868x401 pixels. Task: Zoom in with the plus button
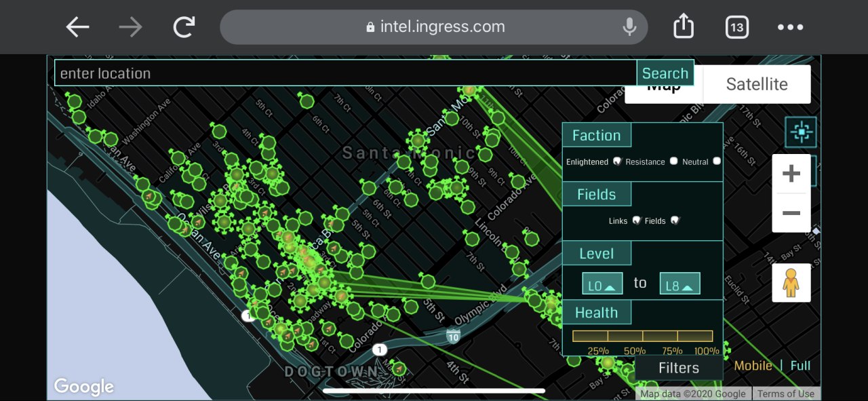click(791, 174)
